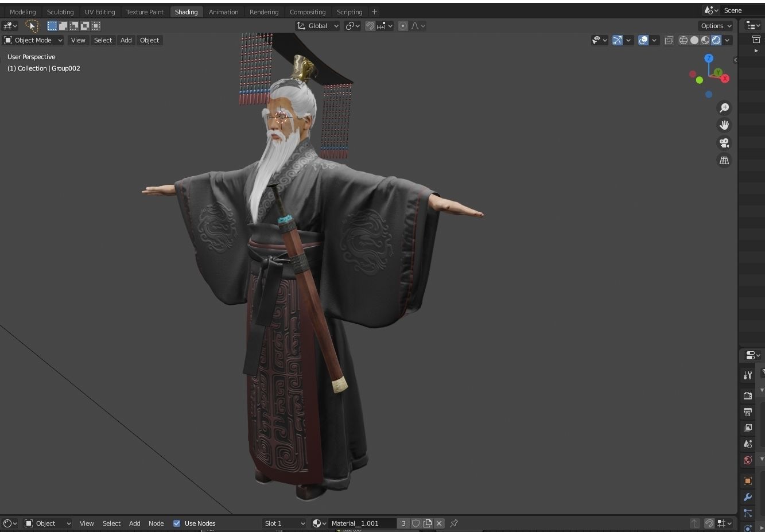Open the Node menu in node editor
Screen dimensions: 765x532
(156, 523)
